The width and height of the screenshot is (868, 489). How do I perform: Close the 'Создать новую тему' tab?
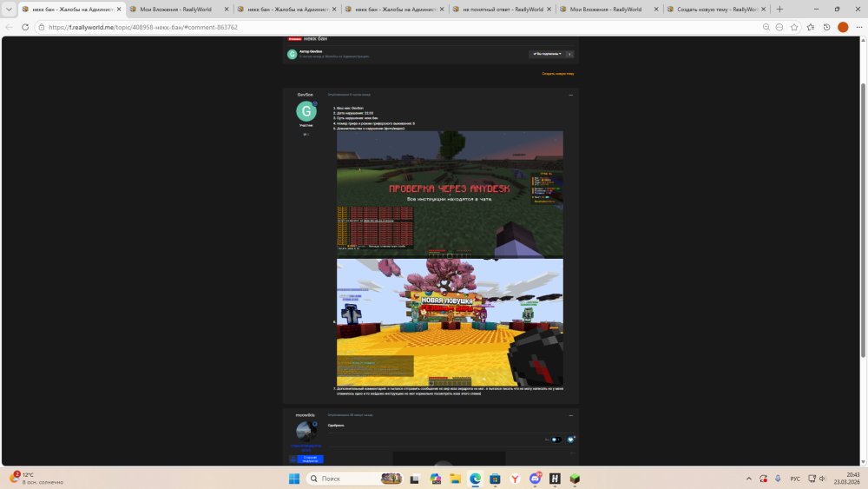pos(763,9)
